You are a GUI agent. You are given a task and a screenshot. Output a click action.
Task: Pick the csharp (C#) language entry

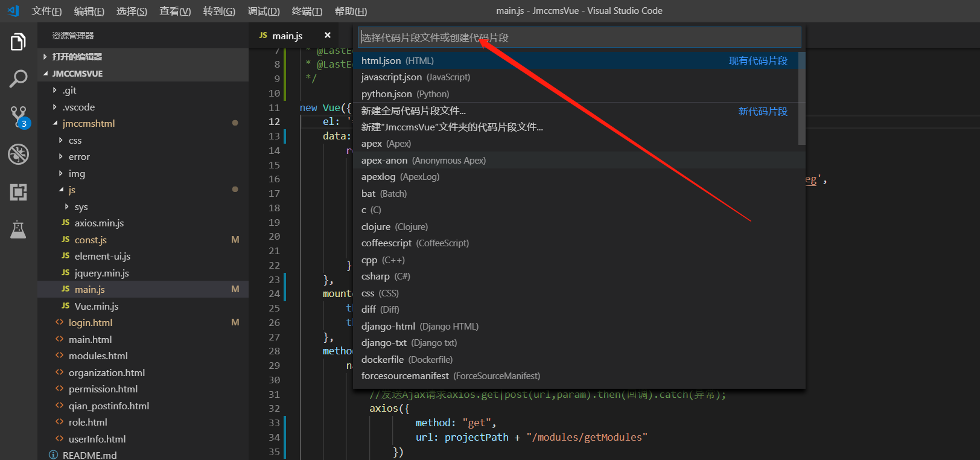tap(576, 276)
